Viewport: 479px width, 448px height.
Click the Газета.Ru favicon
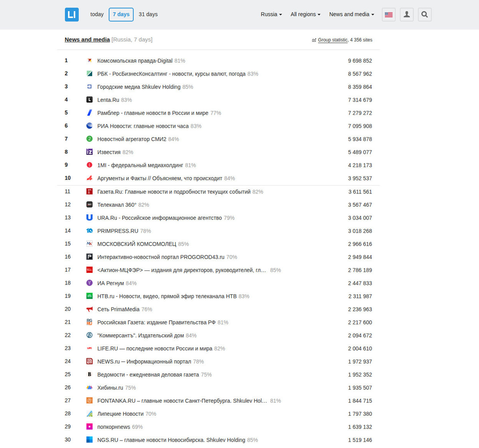click(x=89, y=191)
